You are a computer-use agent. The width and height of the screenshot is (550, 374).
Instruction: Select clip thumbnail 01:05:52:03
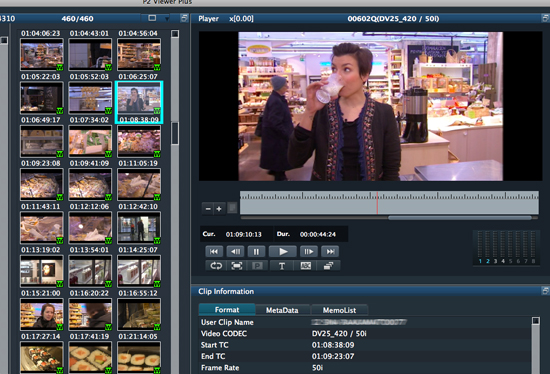pyautogui.click(x=90, y=54)
